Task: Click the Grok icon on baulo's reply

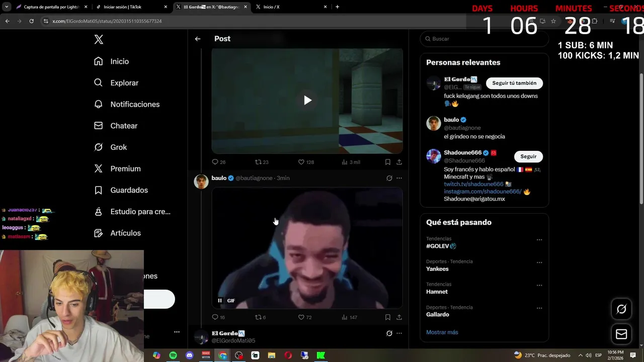Action: click(x=389, y=178)
